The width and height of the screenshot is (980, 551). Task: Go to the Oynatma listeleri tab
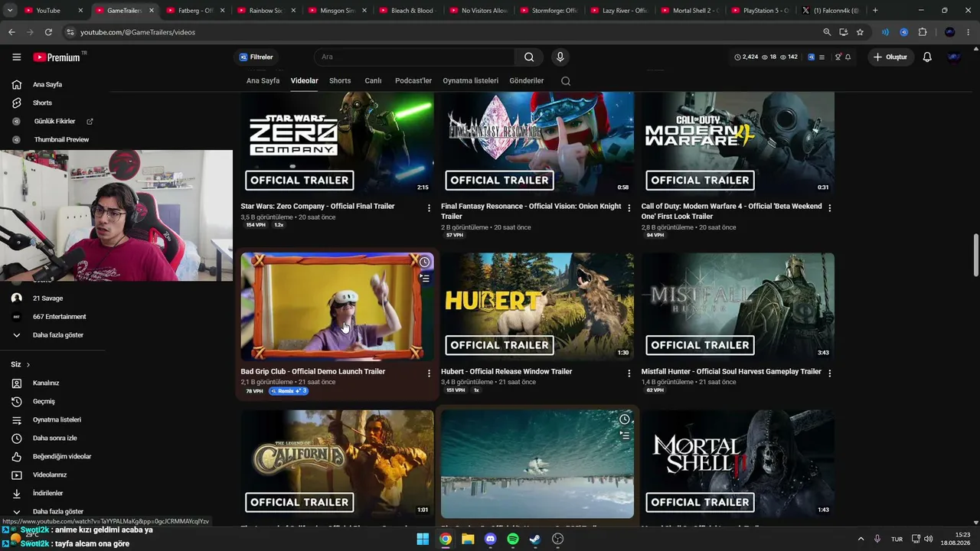pos(470,81)
